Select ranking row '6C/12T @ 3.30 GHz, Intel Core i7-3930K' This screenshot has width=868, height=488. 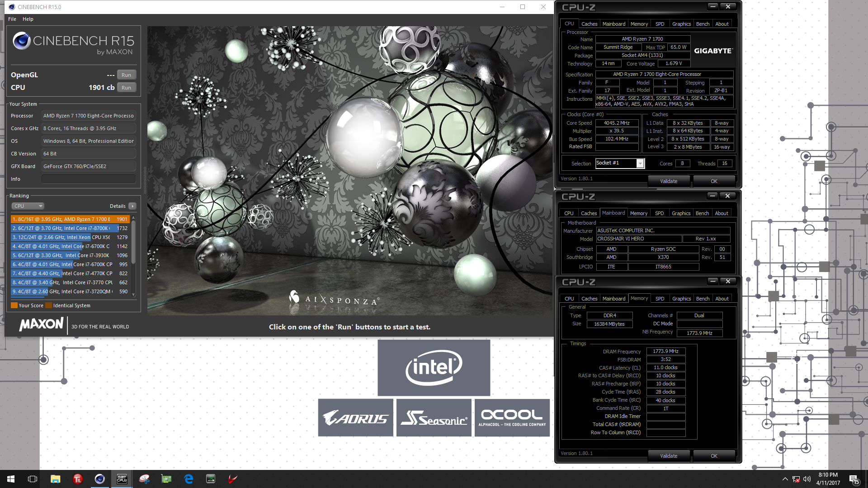70,255
